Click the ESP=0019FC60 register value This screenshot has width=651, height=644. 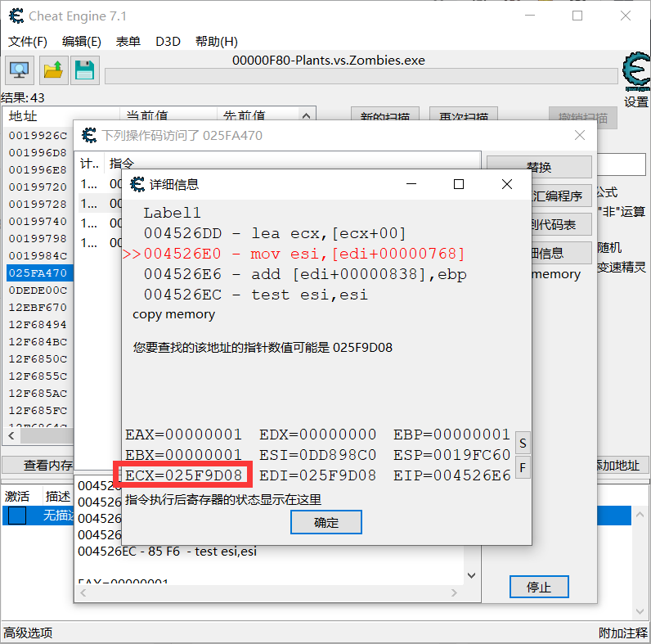tap(451, 454)
